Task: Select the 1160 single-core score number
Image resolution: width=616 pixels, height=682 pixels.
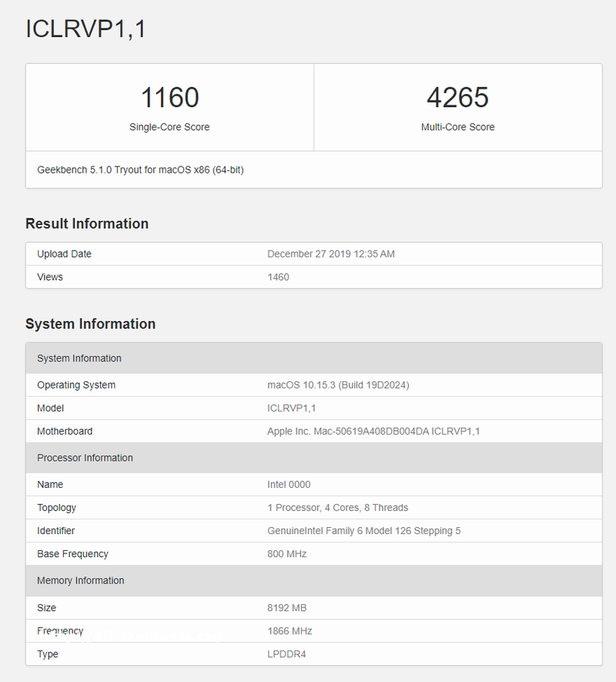Action: click(169, 98)
